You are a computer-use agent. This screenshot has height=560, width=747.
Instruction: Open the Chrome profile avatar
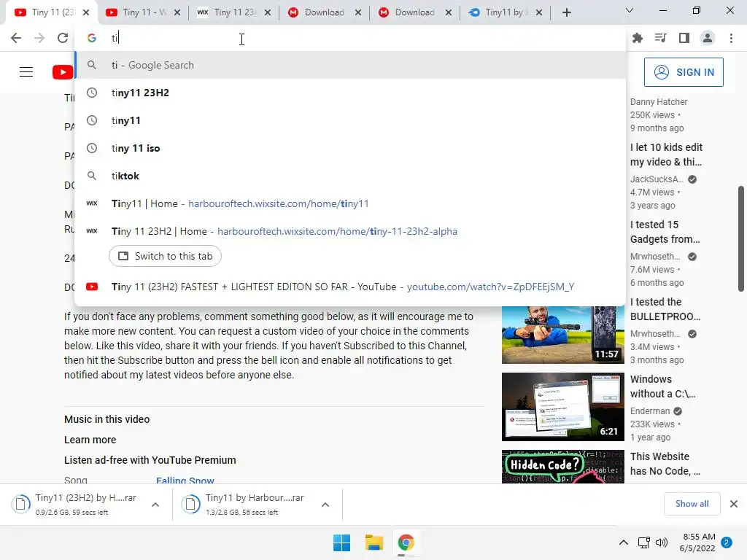click(x=708, y=38)
